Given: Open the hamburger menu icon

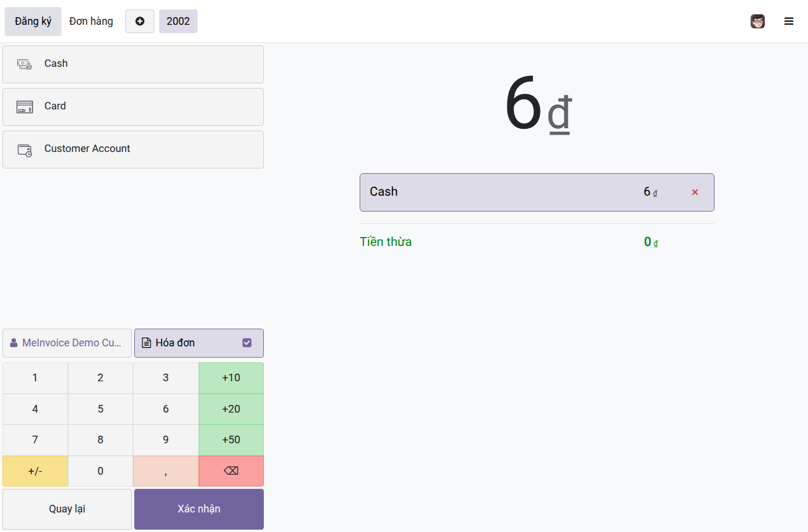Looking at the screenshot, I should click(x=788, y=21).
